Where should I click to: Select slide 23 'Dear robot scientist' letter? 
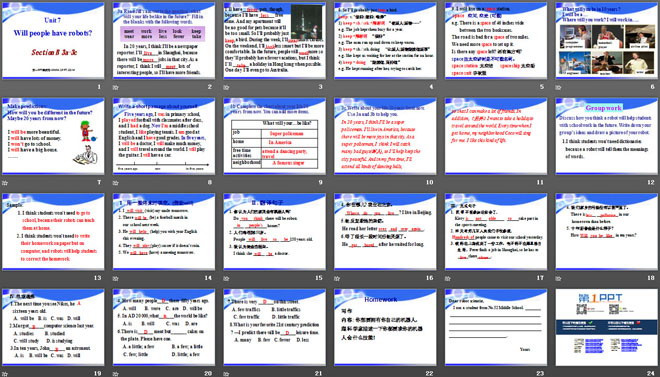[x=496, y=327]
